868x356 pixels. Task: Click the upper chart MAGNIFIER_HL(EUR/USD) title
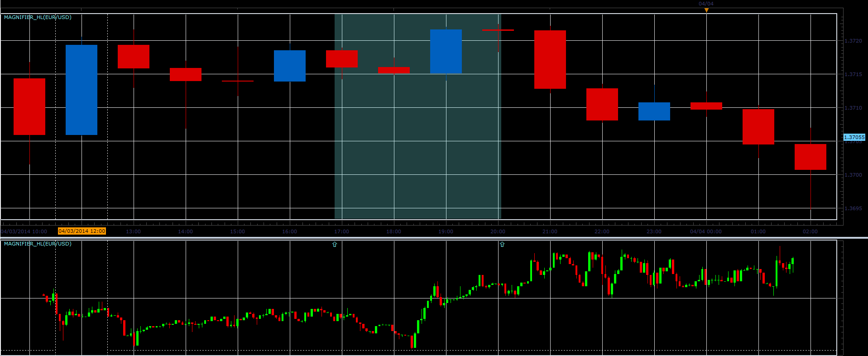tap(38, 17)
